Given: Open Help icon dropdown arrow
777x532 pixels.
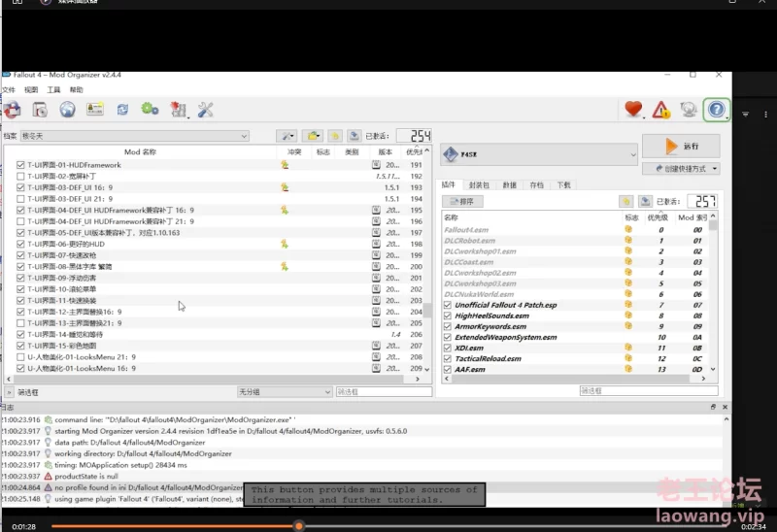Looking at the screenshot, I should (x=726, y=117).
